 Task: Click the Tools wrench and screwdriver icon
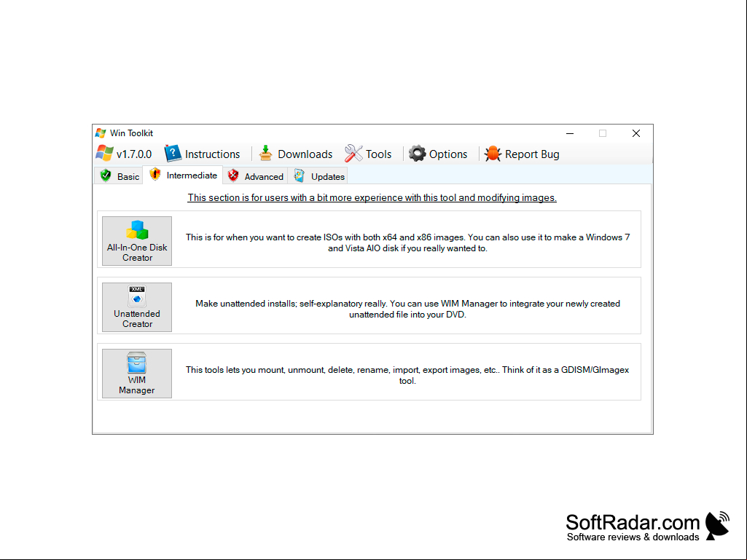tap(353, 154)
